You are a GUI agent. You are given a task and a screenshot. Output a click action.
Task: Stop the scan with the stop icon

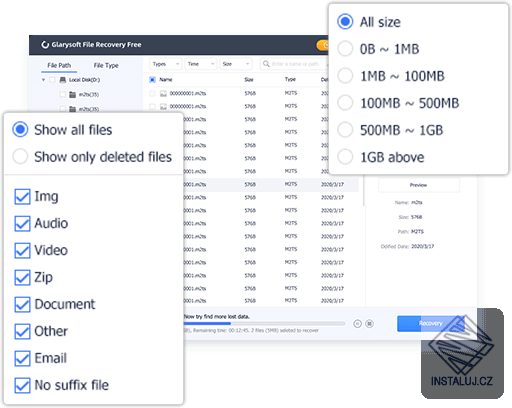369,324
